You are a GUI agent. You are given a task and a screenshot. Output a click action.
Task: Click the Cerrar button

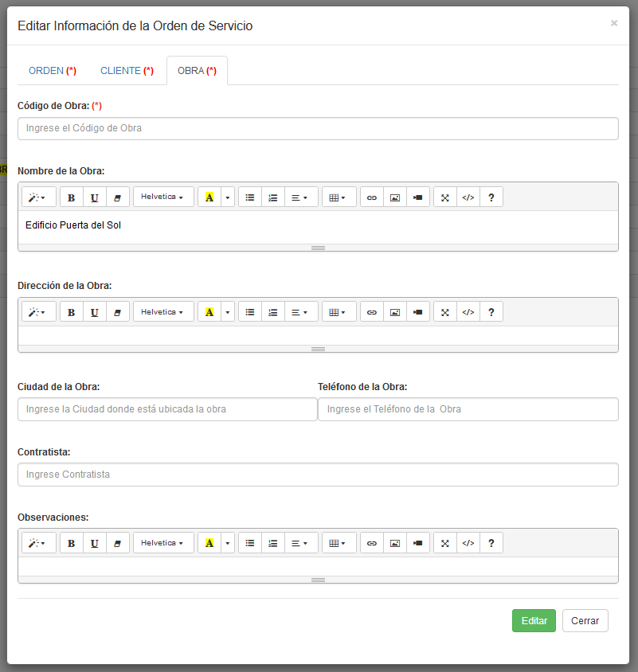[585, 621]
